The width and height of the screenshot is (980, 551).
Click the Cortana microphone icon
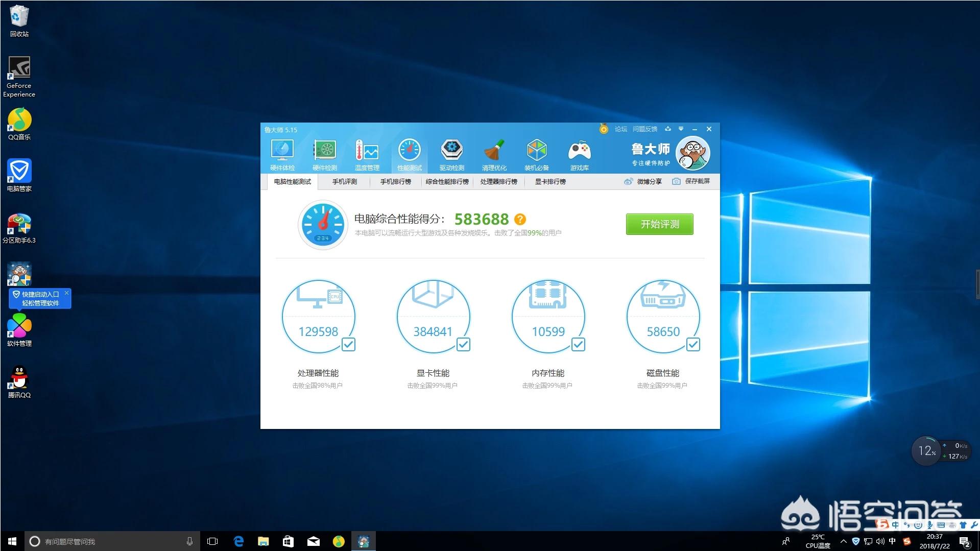pyautogui.click(x=189, y=541)
